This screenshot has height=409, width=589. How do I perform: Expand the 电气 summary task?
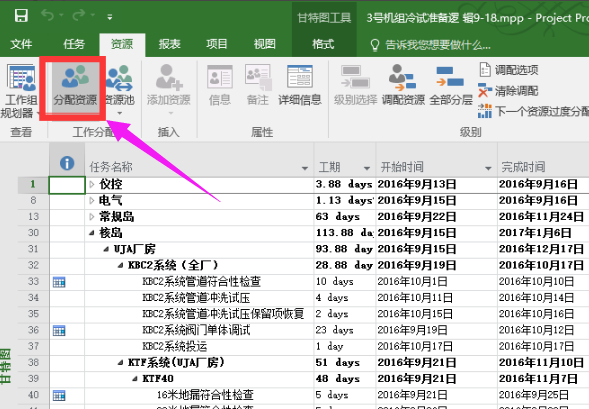pos(92,201)
